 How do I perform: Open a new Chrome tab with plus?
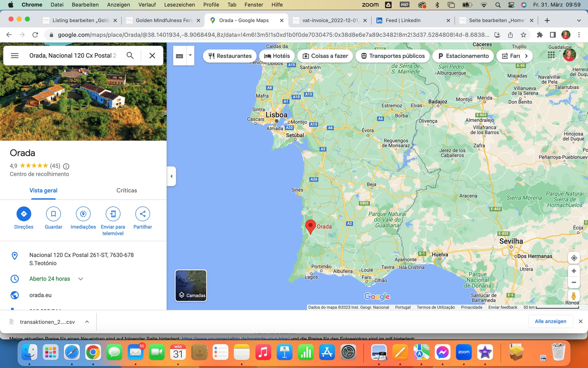point(547,21)
